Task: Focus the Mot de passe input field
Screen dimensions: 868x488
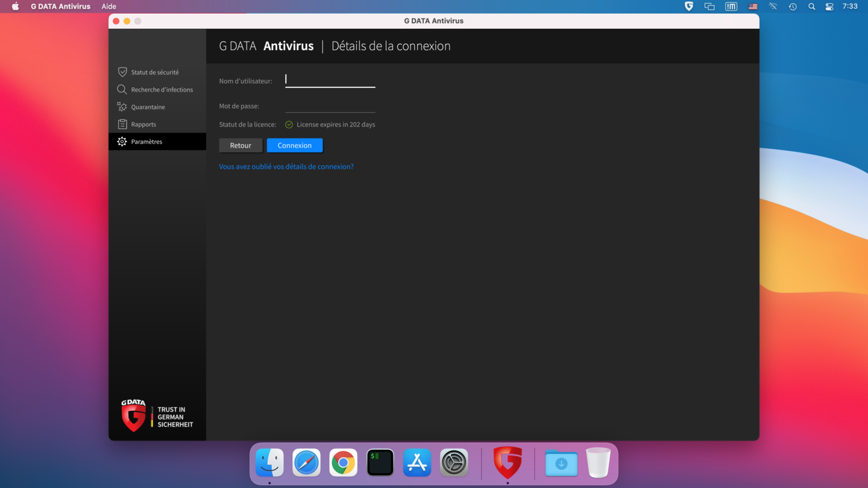Action: tap(330, 105)
